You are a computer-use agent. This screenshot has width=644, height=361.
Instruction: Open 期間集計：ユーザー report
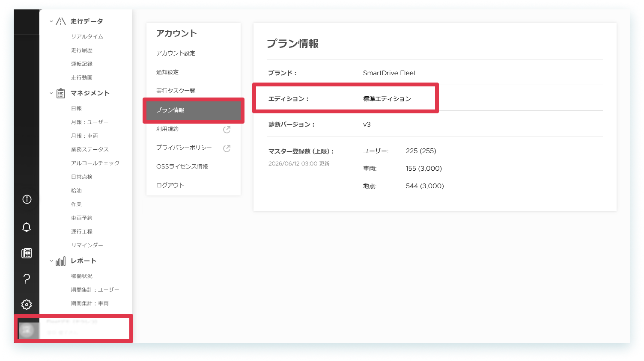pyautogui.click(x=95, y=290)
